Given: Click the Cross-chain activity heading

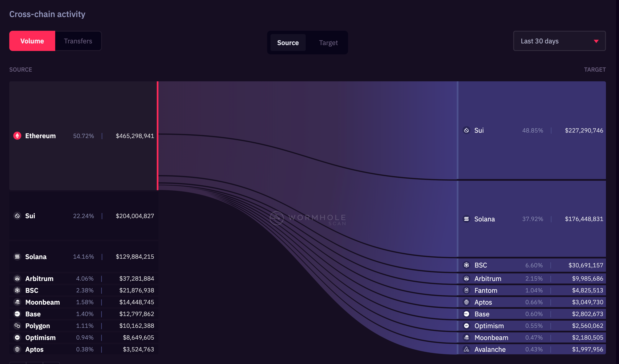Looking at the screenshot, I should (47, 14).
